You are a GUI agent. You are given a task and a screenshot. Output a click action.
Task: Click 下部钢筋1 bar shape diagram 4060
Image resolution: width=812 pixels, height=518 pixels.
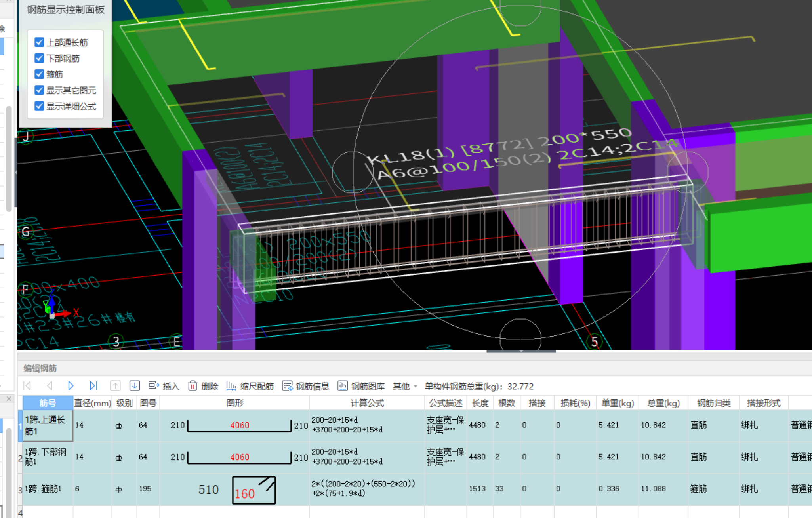click(239, 457)
